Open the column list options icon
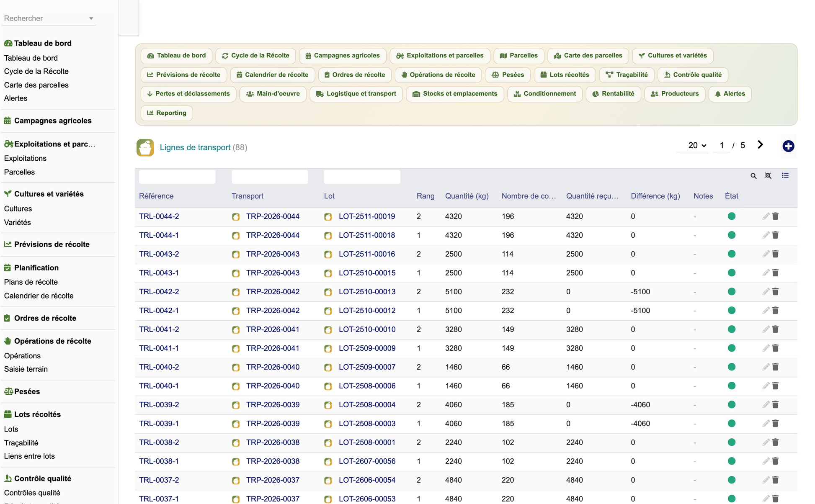The height and width of the screenshot is (504, 815). 785,175
